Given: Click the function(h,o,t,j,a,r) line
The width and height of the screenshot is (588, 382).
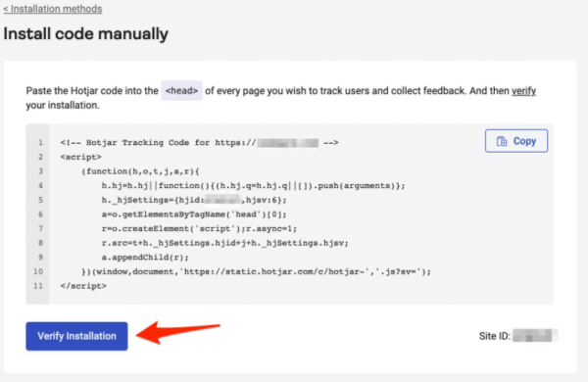Looking at the screenshot, I should (140, 171).
